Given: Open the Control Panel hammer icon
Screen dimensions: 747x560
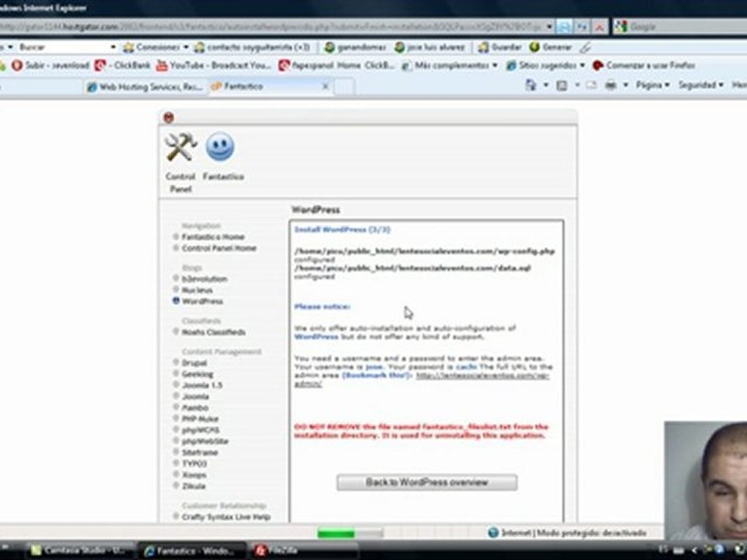Looking at the screenshot, I should (181, 147).
